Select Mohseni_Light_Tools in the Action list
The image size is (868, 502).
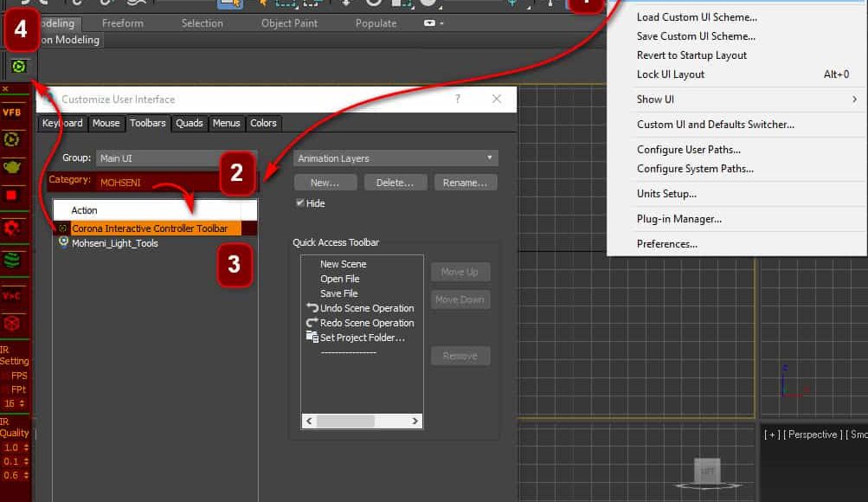point(114,243)
